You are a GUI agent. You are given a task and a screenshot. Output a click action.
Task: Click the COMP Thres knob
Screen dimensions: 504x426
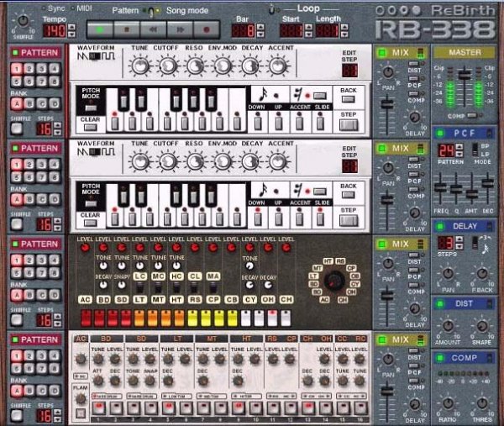(482, 403)
